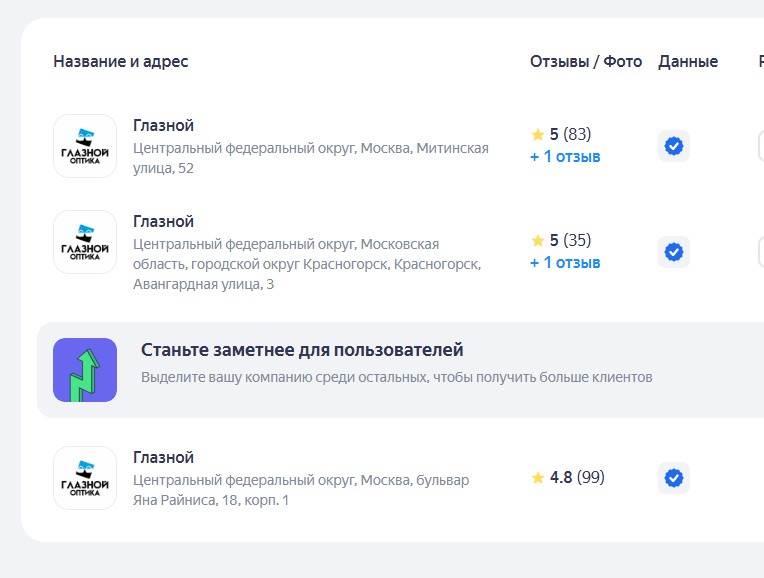Screen dimensions: 764x578
Task: Click the Глазной logo for Красногорск branch
Action: (85, 242)
